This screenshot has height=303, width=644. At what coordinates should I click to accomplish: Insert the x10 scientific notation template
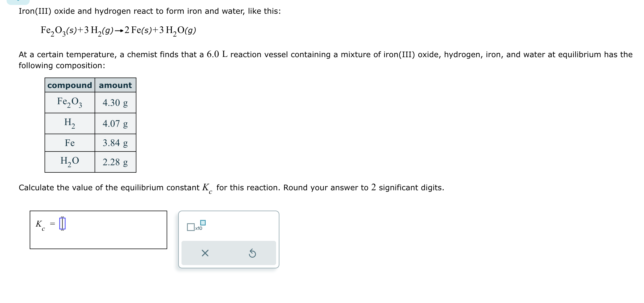coord(196,226)
